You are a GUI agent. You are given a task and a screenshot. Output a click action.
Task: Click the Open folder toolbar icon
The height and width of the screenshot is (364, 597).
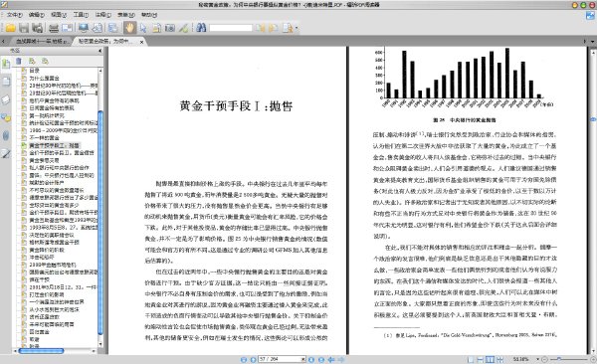pos(11,28)
